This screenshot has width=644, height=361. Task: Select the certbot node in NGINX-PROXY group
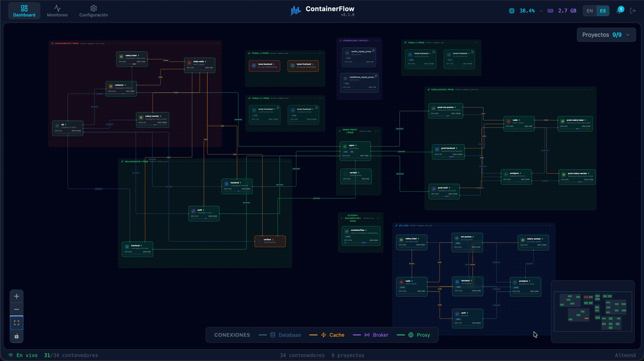pyautogui.click(x=356, y=175)
